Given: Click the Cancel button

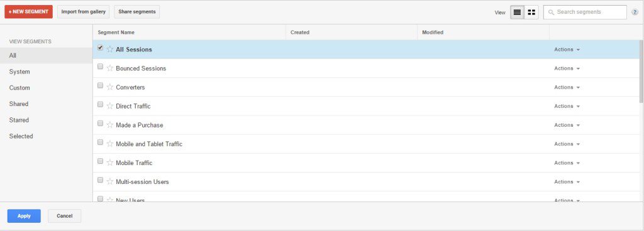Looking at the screenshot, I should [x=65, y=216].
